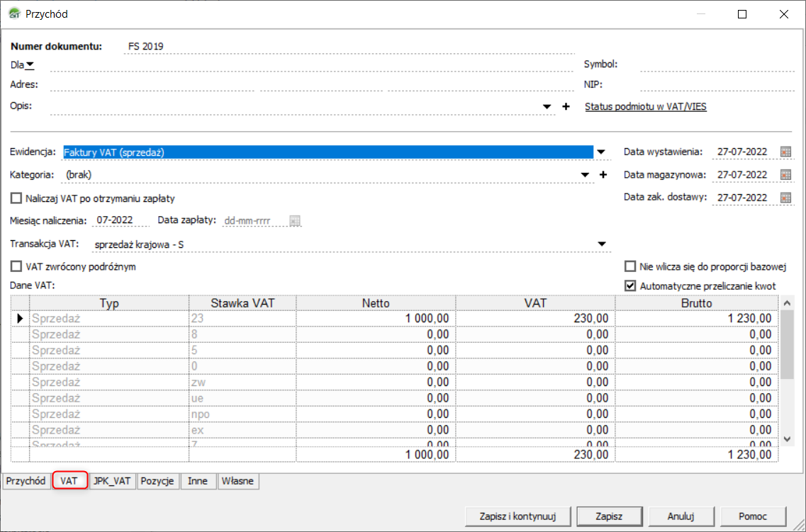Image resolution: width=806 pixels, height=532 pixels.
Task: Select the row with Stawka VAT ue
Action: [395, 398]
